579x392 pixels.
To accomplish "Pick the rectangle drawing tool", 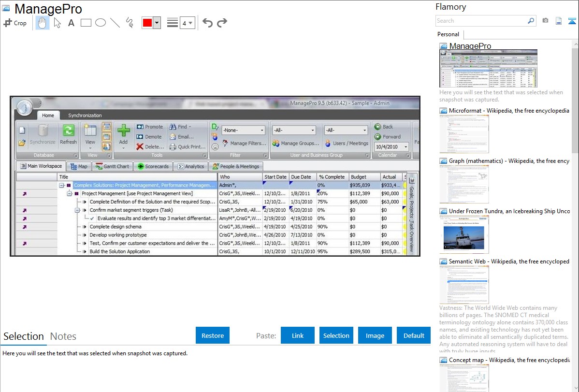I will coord(86,23).
